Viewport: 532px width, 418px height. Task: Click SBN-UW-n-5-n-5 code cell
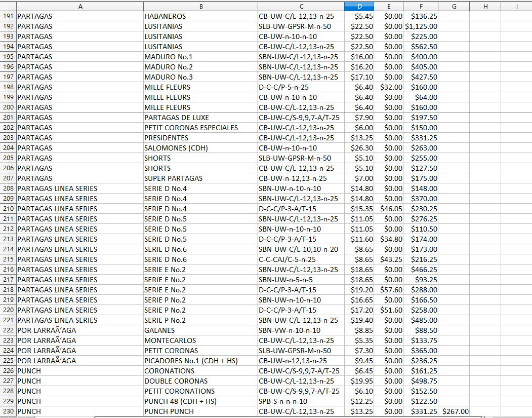point(301,280)
